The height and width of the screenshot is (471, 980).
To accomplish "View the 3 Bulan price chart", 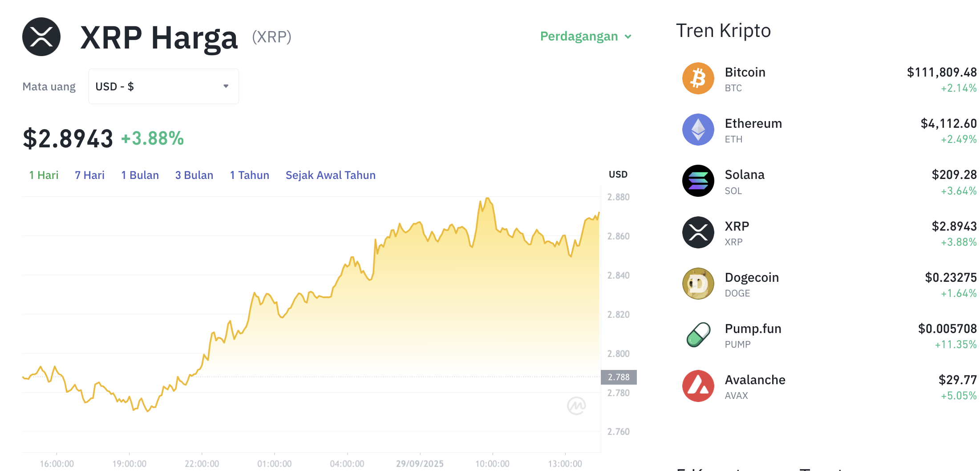I will point(194,175).
